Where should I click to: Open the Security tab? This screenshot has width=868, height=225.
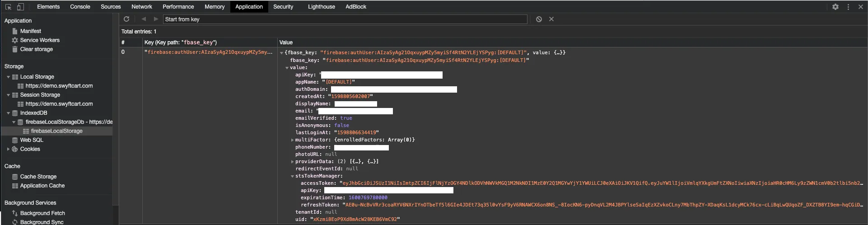(x=283, y=7)
